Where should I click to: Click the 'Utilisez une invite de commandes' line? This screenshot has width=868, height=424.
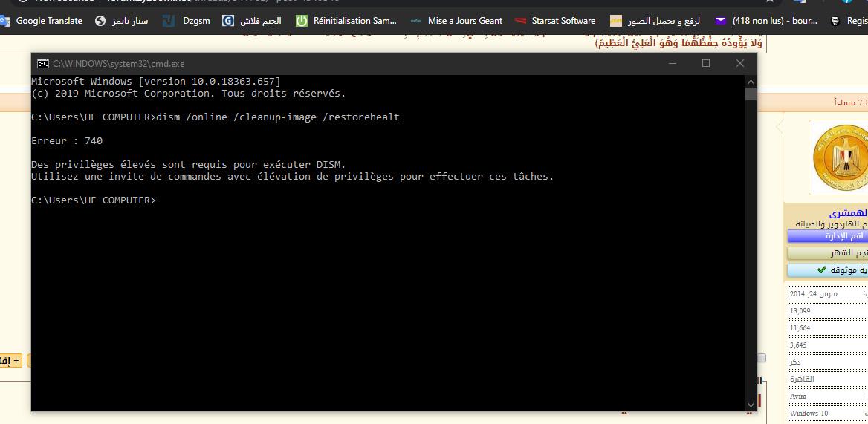click(x=292, y=176)
